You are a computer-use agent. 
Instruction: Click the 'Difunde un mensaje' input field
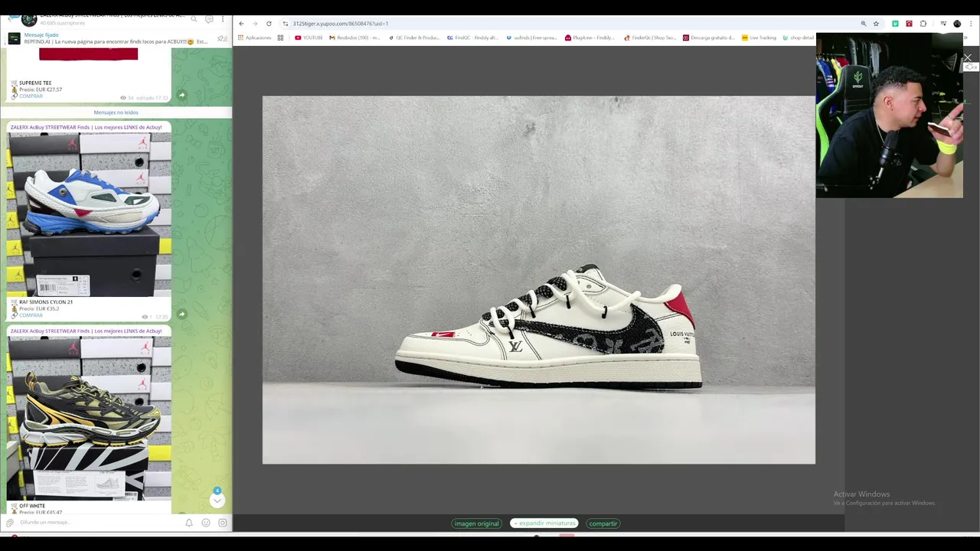(x=100, y=523)
